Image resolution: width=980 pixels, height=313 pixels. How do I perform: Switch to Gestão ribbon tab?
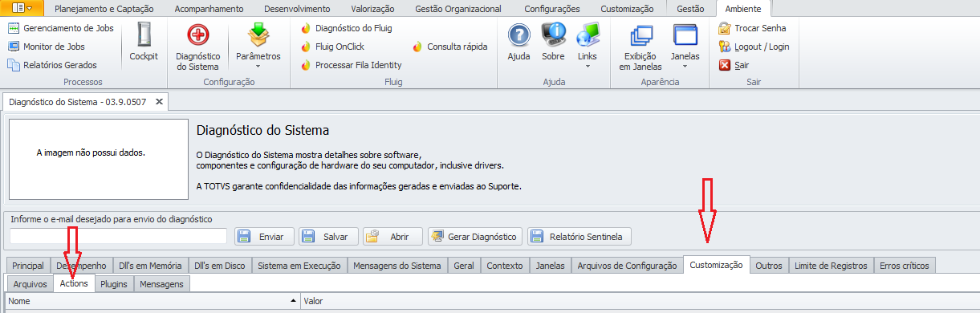coord(689,9)
